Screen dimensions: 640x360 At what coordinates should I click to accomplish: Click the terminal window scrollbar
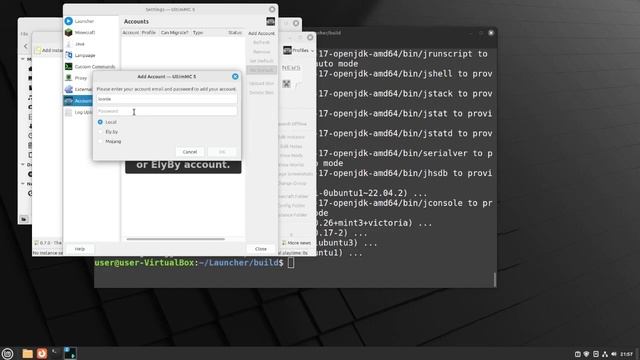tap(495, 280)
